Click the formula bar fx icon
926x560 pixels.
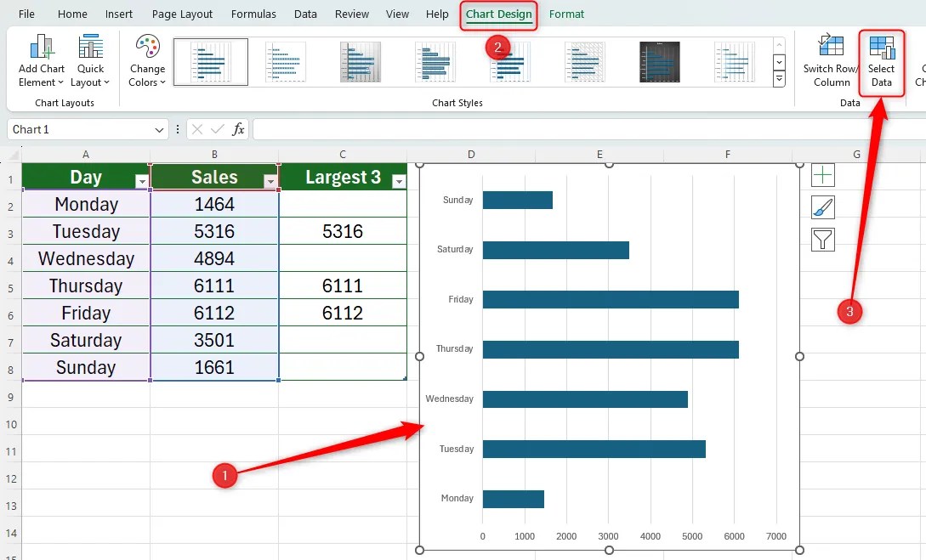click(238, 129)
